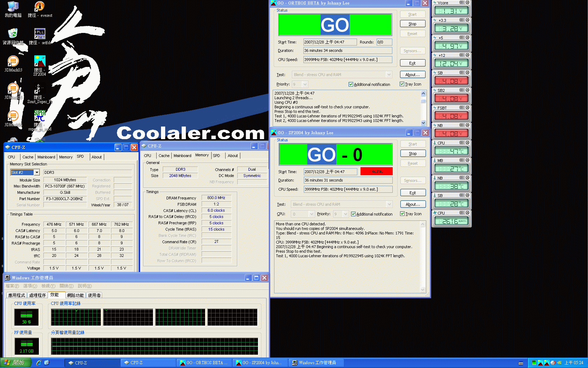The height and width of the screenshot is (368, 588).
Task: Switch to About tab in left CPU-Z
Action: tap(97, 157)
